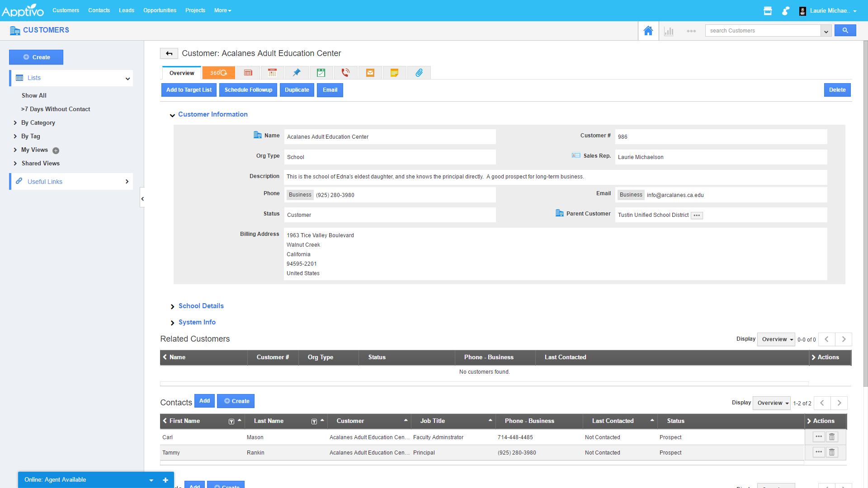Viewport: 868px width, 488px height.
Task: Open Laurie Michaelson user menu
Action: pyautogui.click(x=828, y=11)
